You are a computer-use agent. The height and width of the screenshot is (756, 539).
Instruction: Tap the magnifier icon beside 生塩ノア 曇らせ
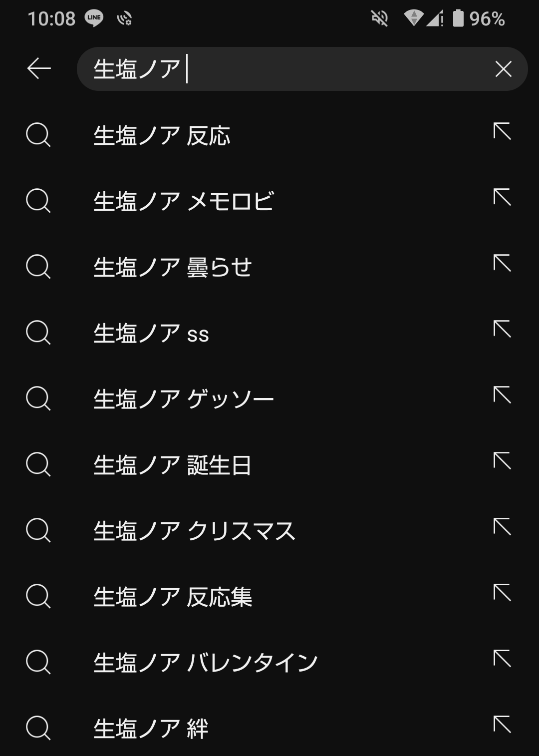click(x=38, y=267)
